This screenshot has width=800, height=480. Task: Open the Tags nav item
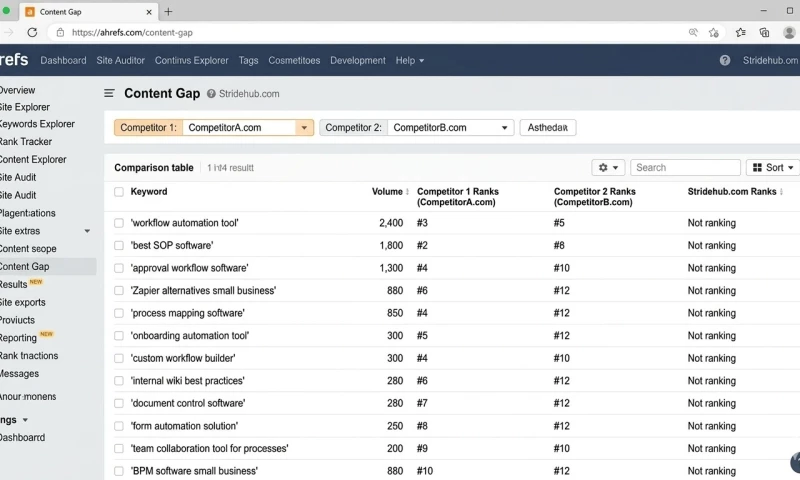pos(248,60)
